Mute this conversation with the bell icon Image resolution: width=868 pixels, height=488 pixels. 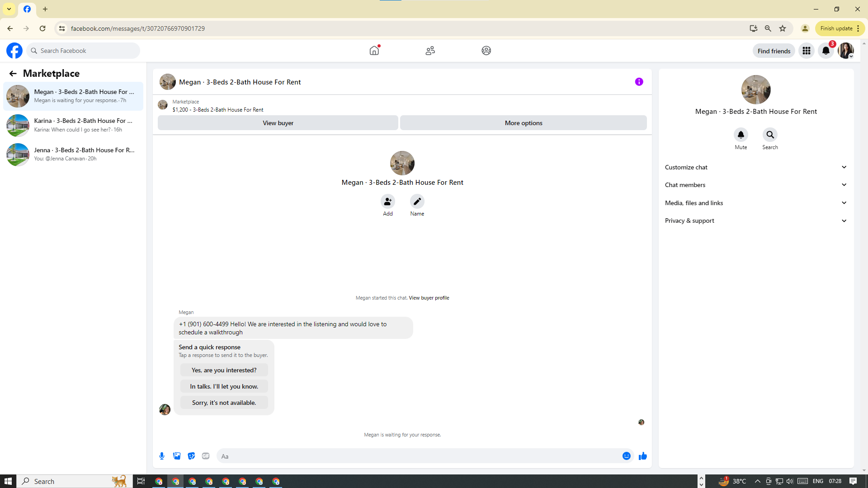(x=741, y=135)
